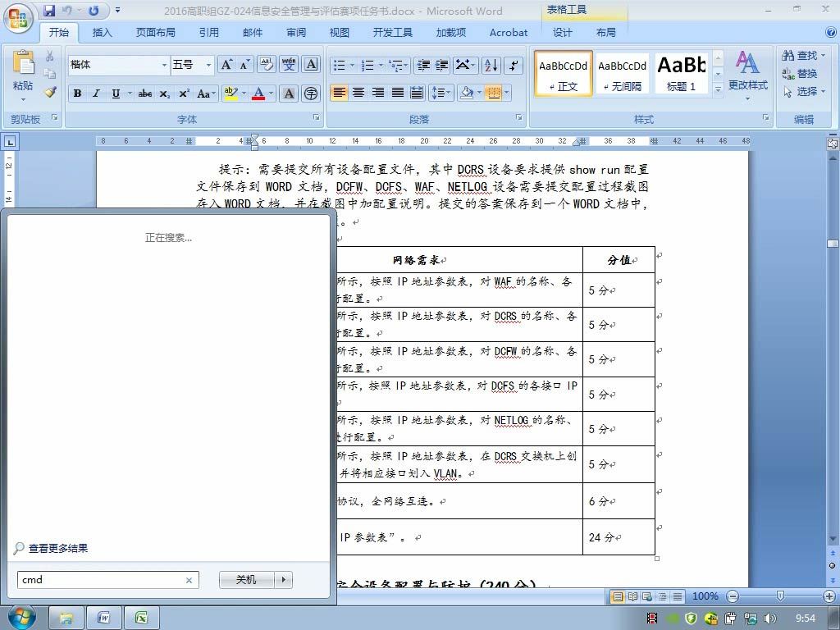Zoom out with the minus button
Image resolution: width=840 pixels, height=630 pixels.
click(733, 596)
